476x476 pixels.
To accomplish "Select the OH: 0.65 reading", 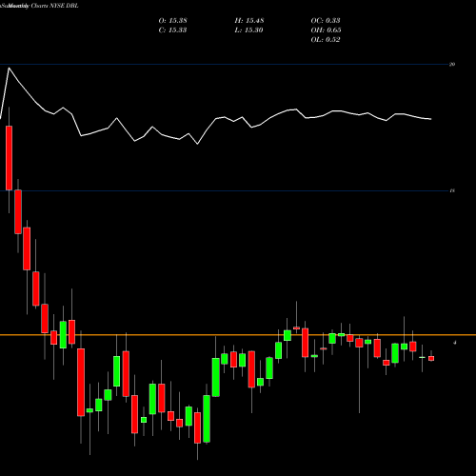I will click(326, 30).
